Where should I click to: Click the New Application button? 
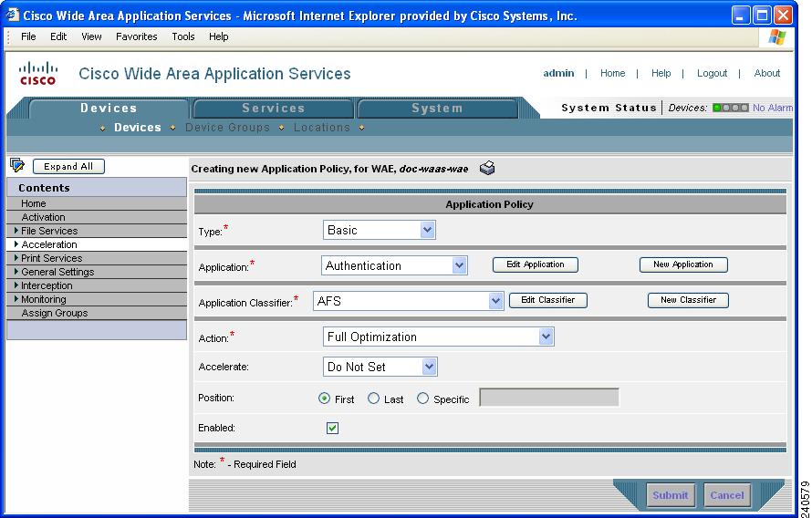click(x=683, y=264)
